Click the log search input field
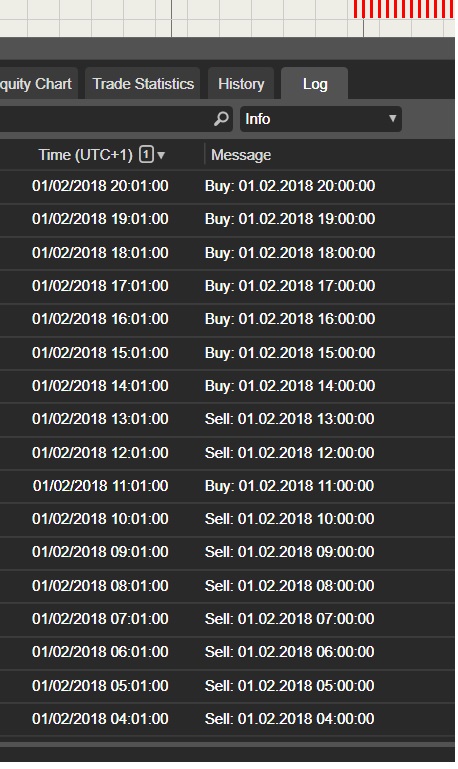Screen dimensions: 458x769 [116, 119]
